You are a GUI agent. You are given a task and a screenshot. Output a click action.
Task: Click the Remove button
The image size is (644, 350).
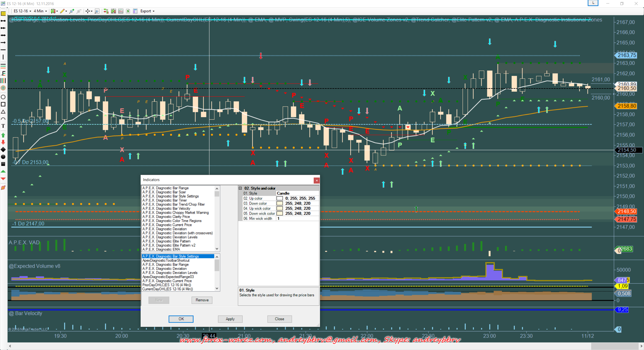pos(202,300)
